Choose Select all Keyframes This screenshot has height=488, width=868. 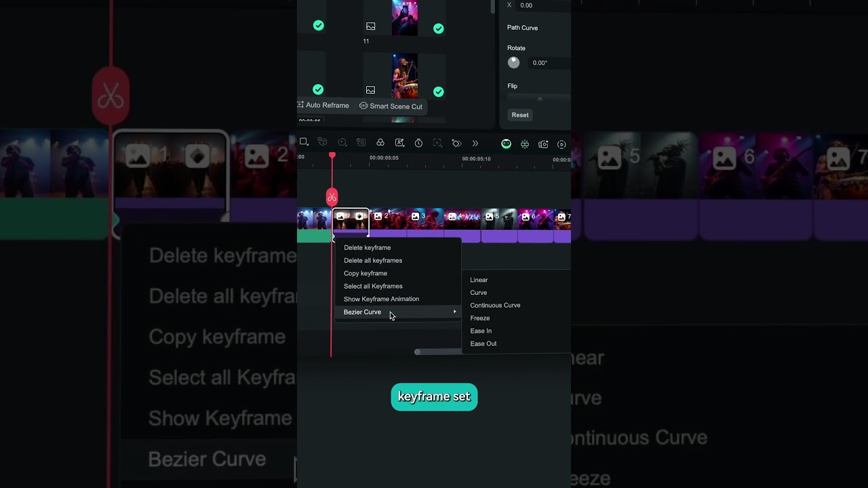tap(373, 286)
